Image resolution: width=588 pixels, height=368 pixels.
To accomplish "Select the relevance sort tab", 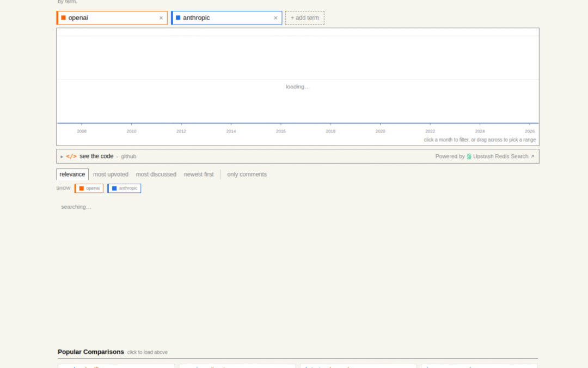I will [x=72, y=174].
